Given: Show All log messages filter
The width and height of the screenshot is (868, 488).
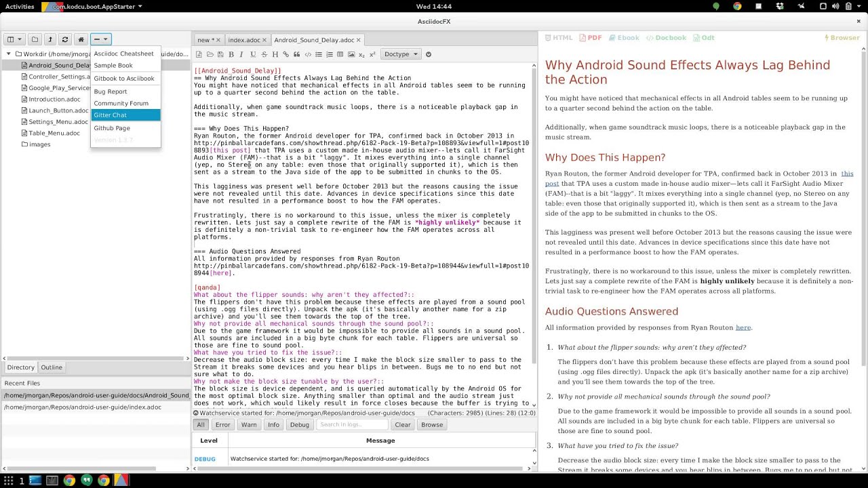Looking at the screenshot, I should tap(201, 425).
